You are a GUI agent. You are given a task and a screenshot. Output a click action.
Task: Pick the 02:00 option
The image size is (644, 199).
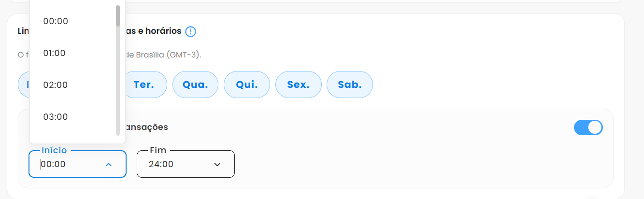56,85
